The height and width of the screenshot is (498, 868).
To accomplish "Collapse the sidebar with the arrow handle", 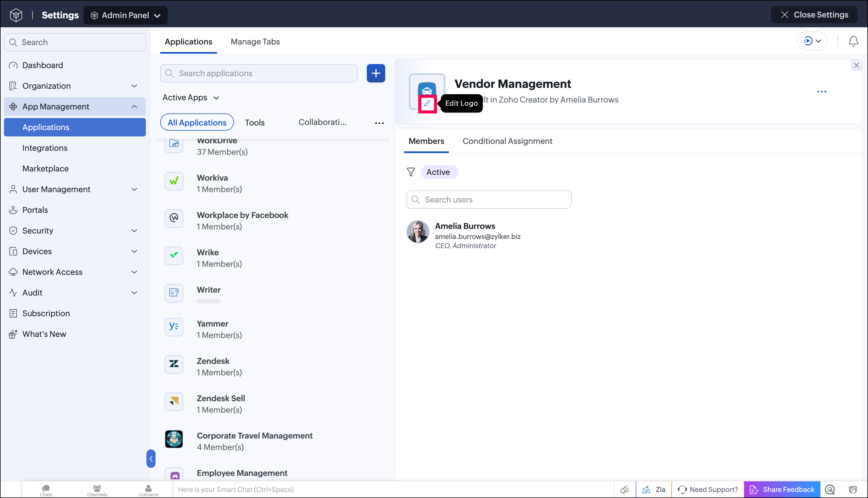I will pos(151,458).
